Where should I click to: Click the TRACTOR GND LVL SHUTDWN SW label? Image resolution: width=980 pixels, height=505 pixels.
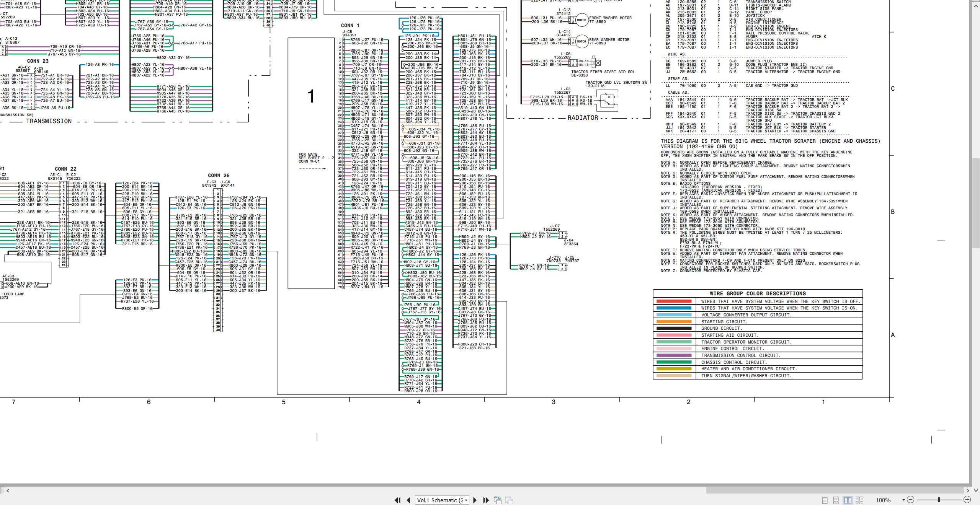[616, 83]
